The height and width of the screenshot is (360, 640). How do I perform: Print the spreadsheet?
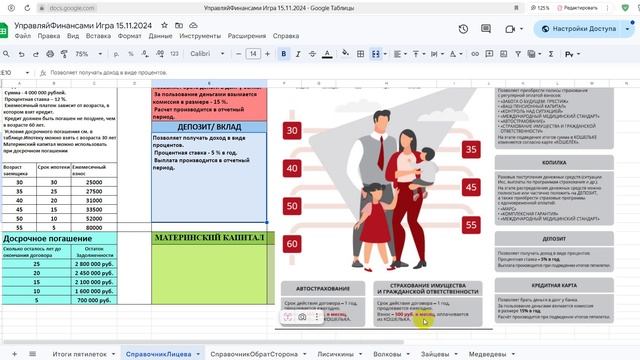50,54
